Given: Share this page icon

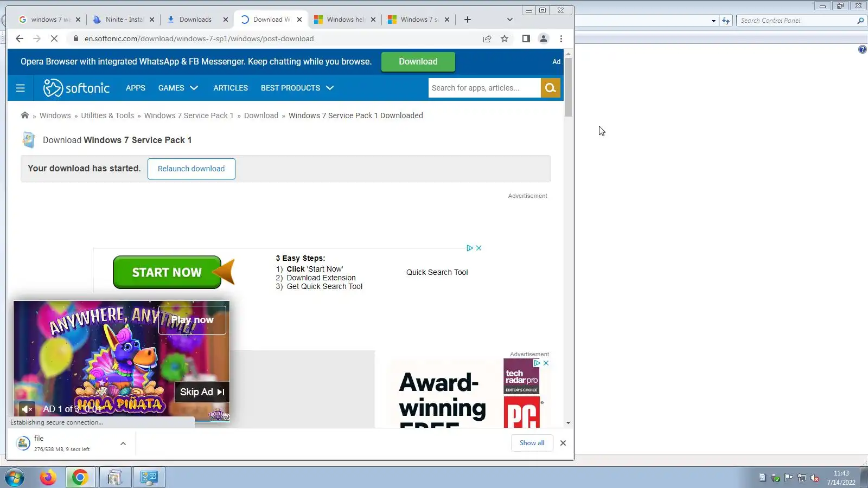Looking at the screenshot, I should [487, 38].
